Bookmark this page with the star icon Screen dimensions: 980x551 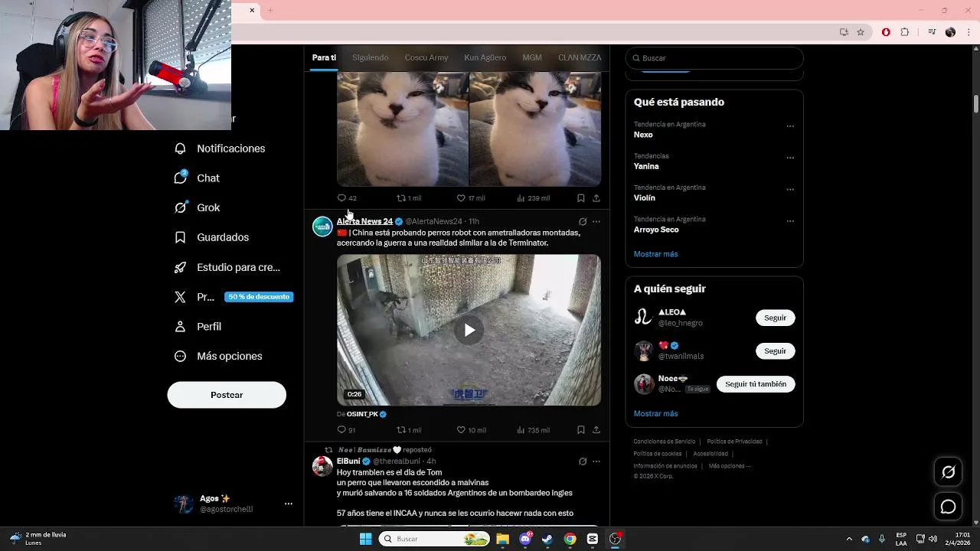861,32
